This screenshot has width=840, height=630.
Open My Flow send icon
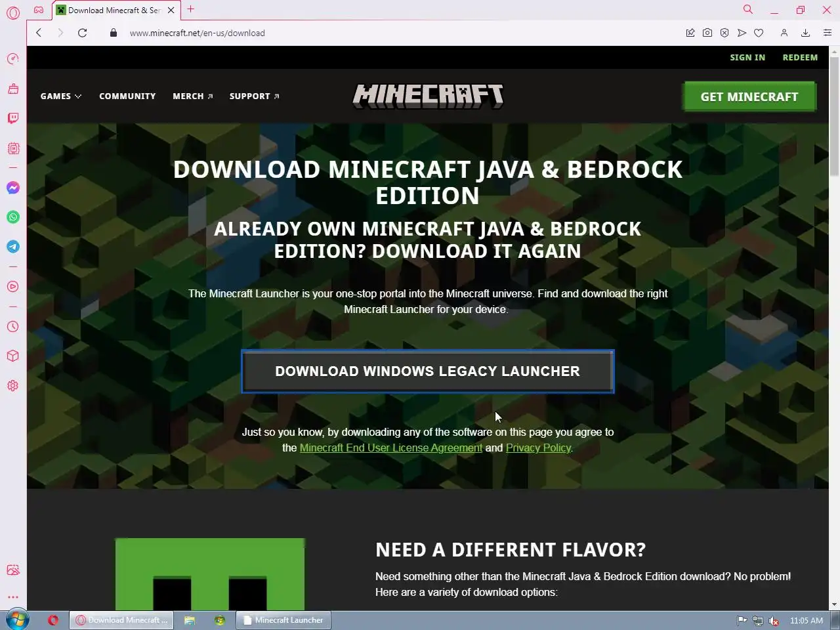point(742,33)
